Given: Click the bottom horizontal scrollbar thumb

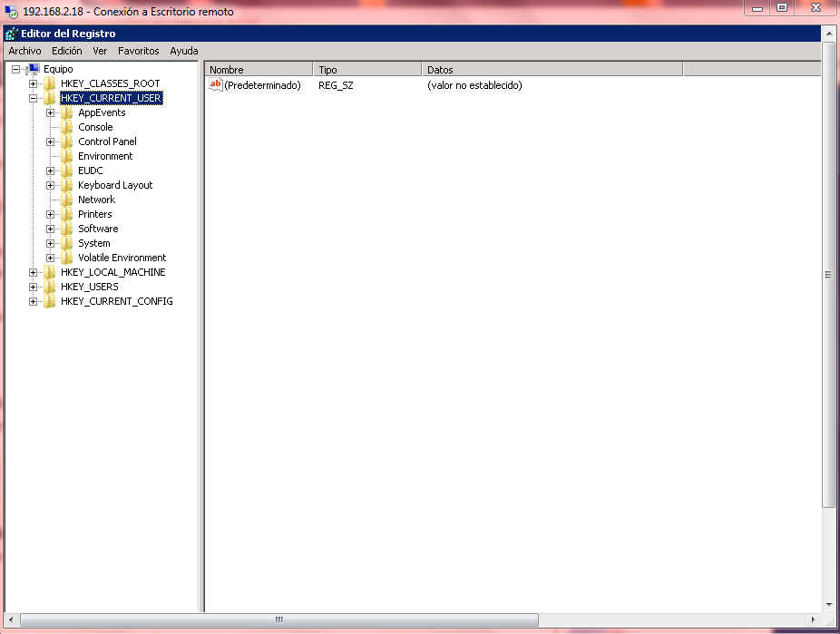Looking at the screenshot, I should tap(278, 619).
